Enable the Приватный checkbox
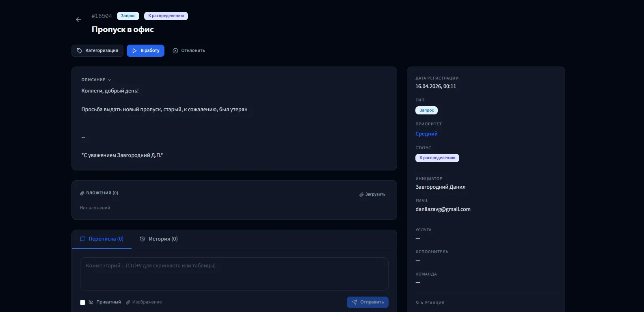 [83, 302]
